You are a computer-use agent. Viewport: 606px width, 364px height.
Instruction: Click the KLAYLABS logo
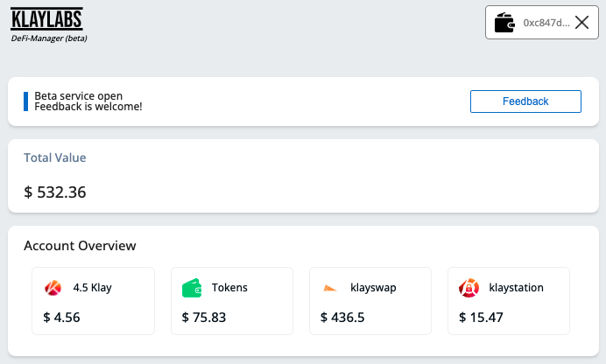click(46, 18)
